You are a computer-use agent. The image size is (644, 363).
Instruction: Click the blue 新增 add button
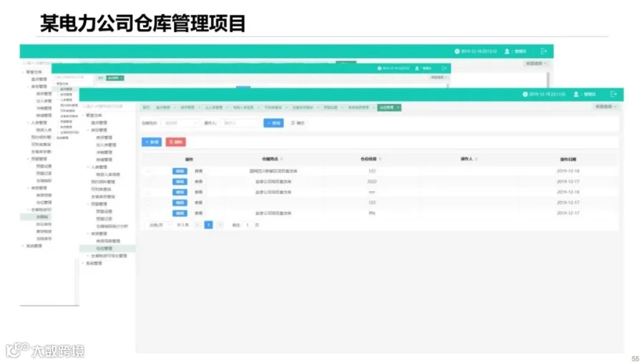click(152, 142)
